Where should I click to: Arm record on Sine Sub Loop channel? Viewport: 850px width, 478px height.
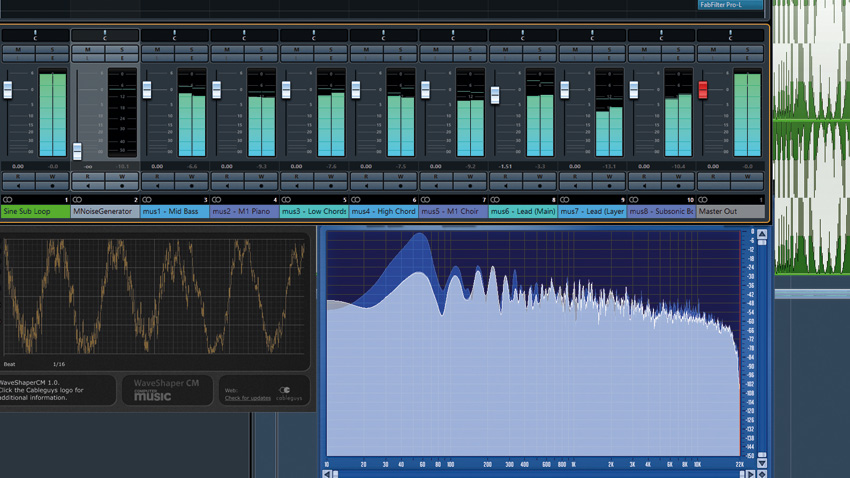point(53,185)
